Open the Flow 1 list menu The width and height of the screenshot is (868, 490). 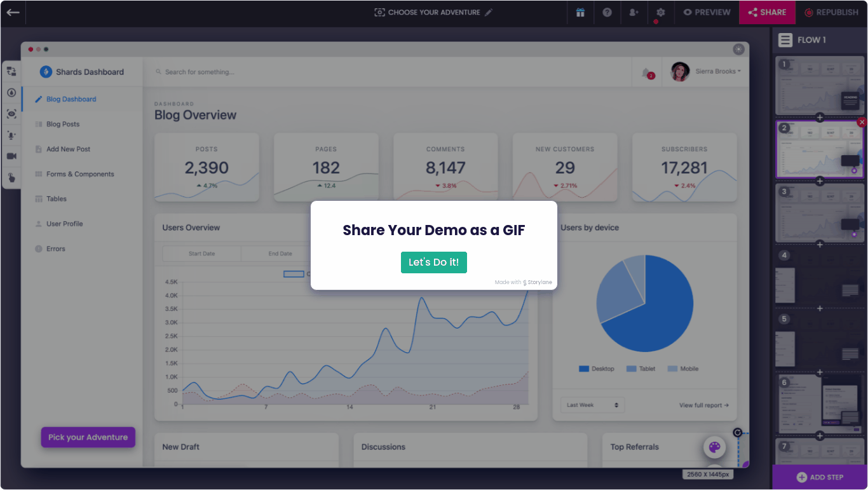pyautogui.click(x=786, y=40)
